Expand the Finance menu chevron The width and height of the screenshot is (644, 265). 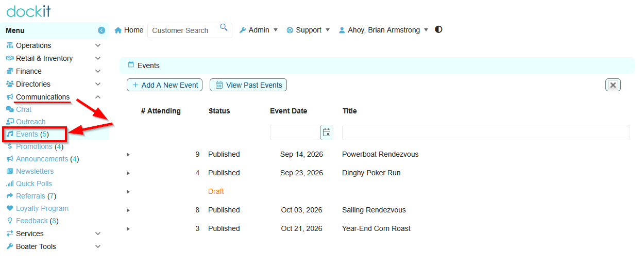pos(98,71)
